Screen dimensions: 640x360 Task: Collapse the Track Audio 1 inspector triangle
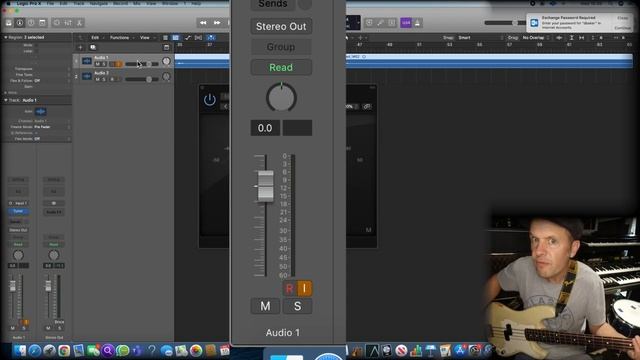coord(6,100)
